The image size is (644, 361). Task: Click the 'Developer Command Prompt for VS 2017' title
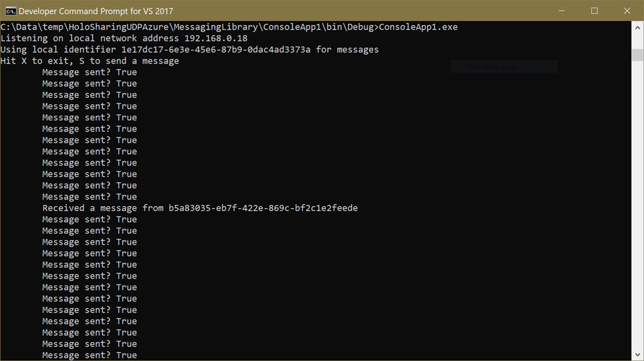[x=96, y=11]
